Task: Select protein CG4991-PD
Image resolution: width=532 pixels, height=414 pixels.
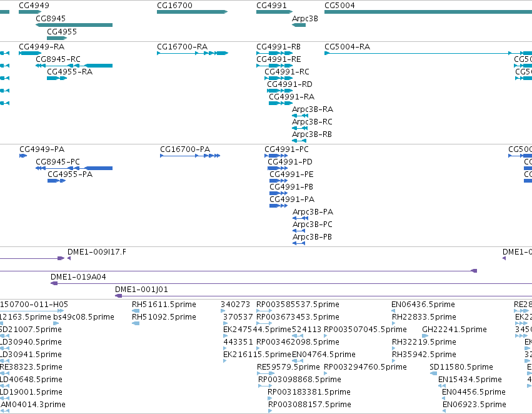Action: pos(290,161)
